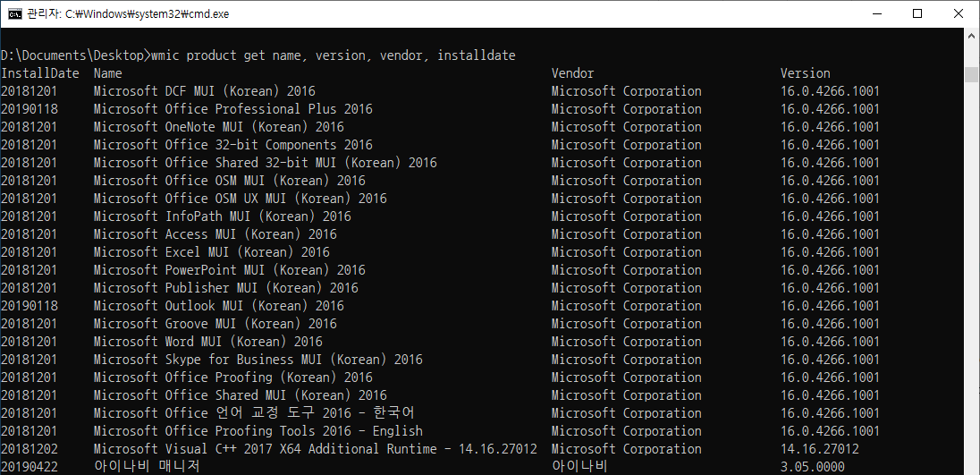Click install date 20190422 for 아이나비 매니저
Image resolution: width=980 pixels, height=475 pixels.
point(30,468)
